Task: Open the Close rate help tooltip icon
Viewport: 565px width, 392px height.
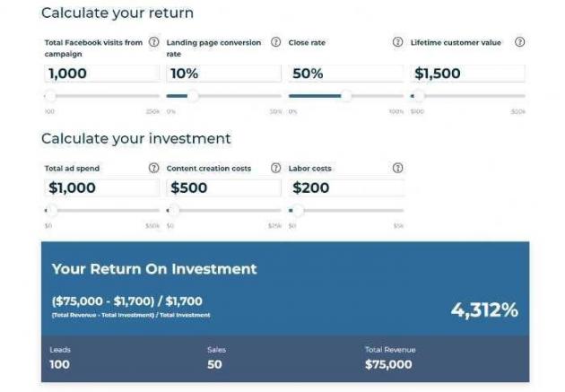Action: [x=397, y=42]
